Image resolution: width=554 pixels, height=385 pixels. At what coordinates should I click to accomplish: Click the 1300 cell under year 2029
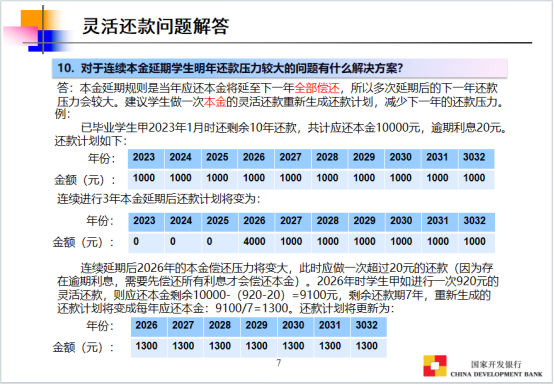[x=259, y=347]
